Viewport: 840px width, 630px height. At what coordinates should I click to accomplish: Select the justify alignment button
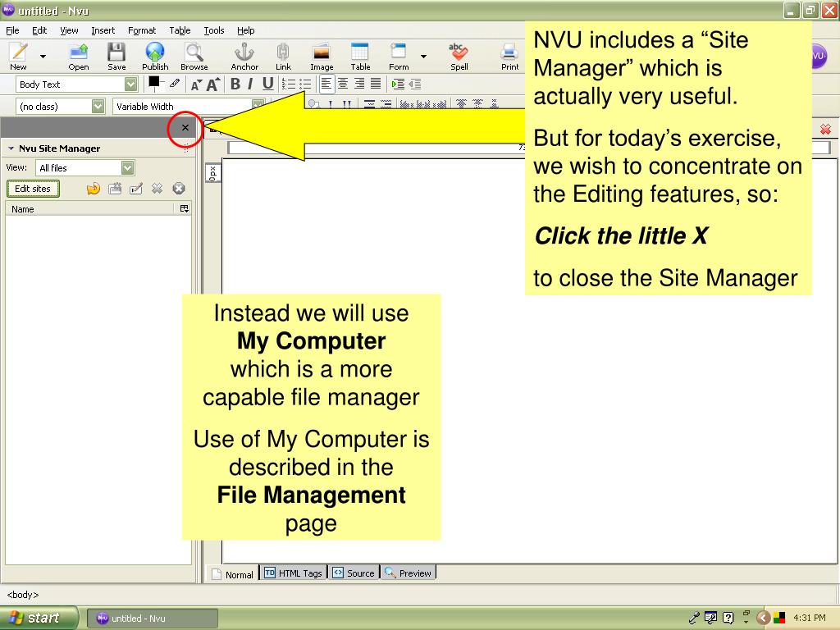[x=376, y=84]
